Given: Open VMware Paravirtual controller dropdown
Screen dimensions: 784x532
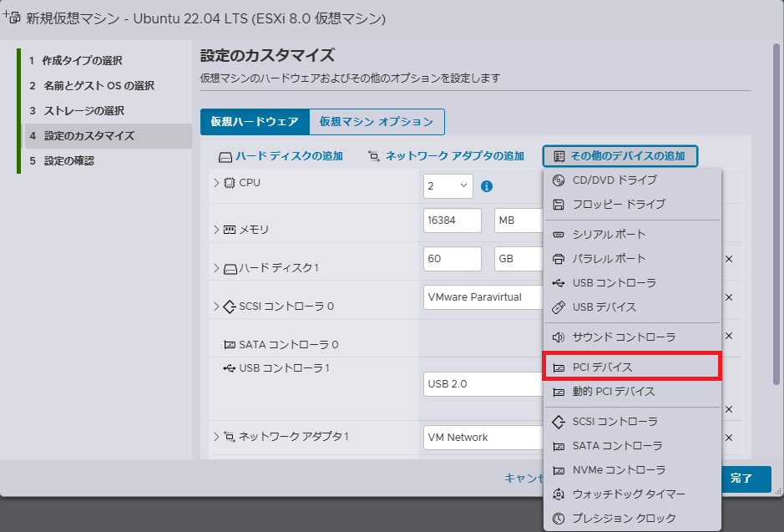Looking at the screenshot, I should coord(483,297).
